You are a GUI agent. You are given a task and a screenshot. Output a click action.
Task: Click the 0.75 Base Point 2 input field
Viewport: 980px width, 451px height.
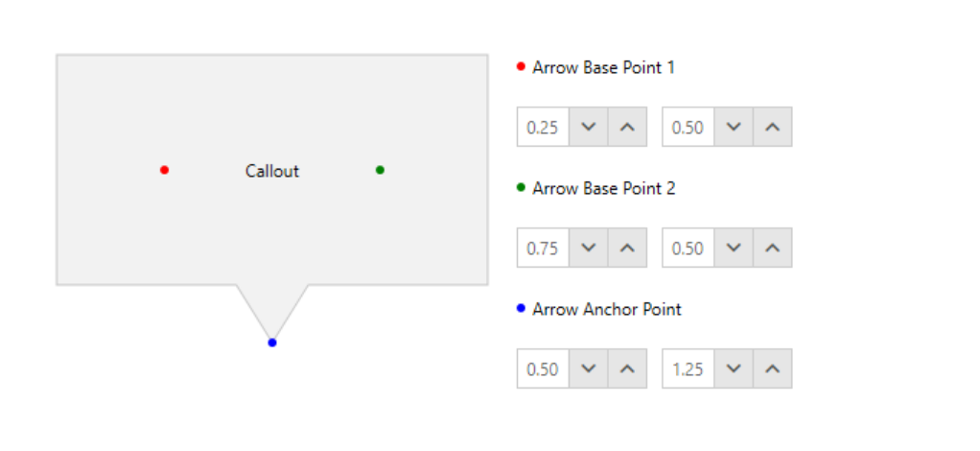click(x=543, y=248)
